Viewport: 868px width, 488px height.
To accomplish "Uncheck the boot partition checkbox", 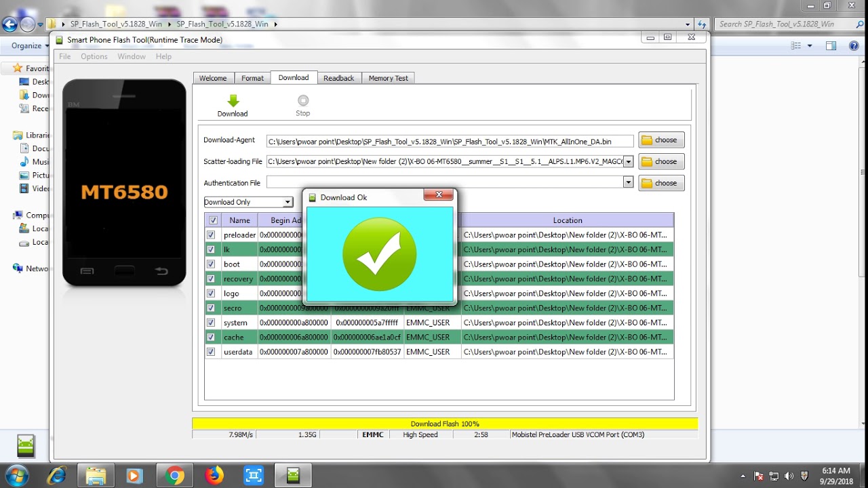I will 211,264.
